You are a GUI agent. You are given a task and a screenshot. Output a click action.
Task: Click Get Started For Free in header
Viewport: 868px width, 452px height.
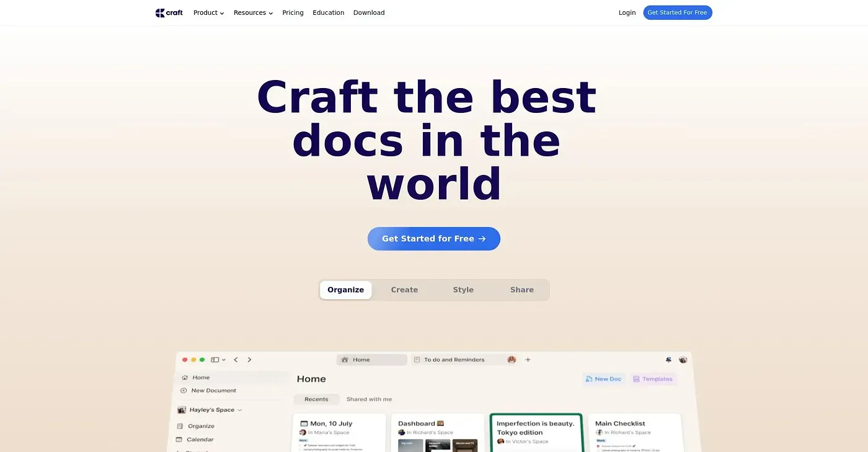click(x=678, y=12)
